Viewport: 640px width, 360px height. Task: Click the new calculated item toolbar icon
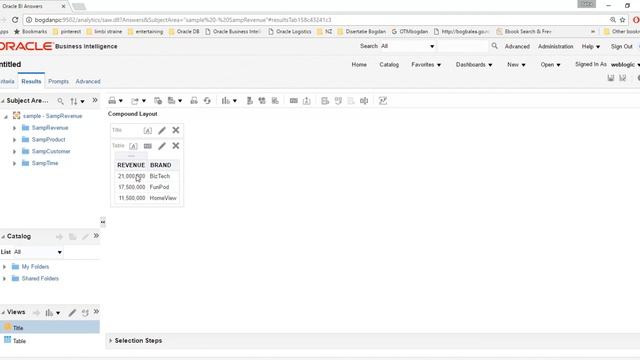point(262,101)
